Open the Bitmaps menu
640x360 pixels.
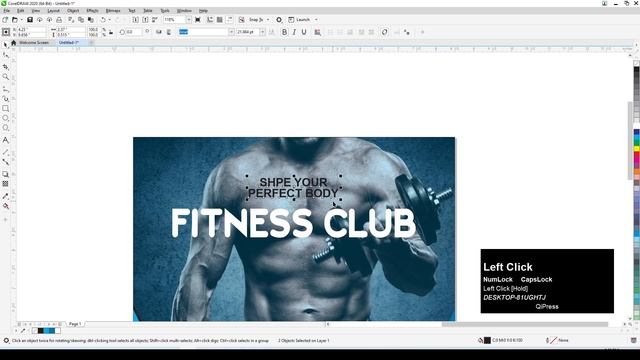tap(113, 11)
